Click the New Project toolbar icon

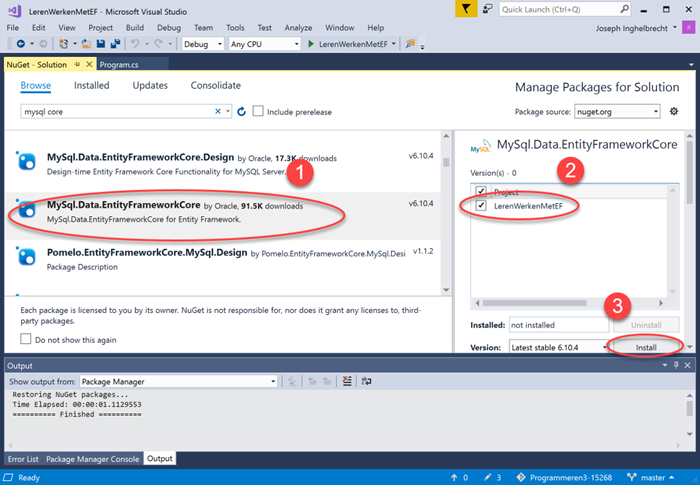coord(64,44)
